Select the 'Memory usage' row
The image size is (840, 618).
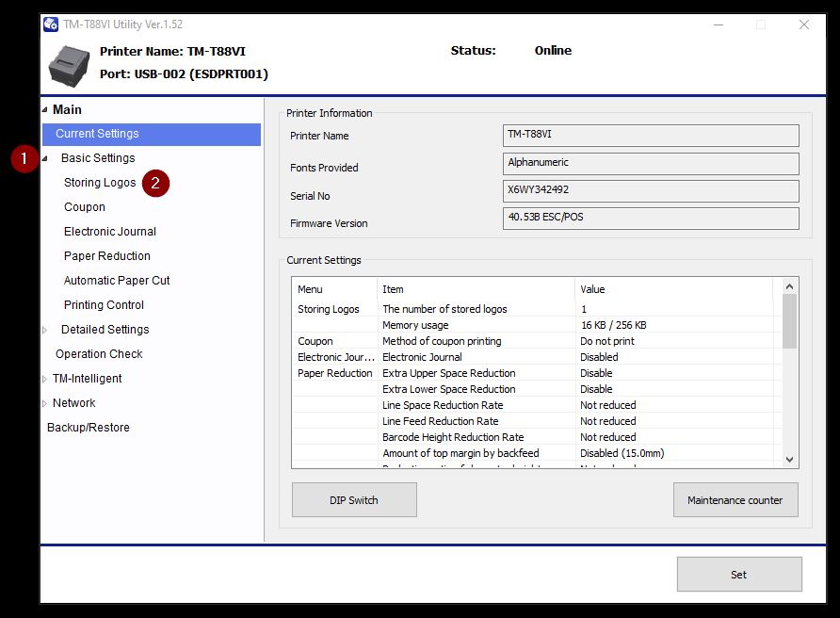pos(536,325)
